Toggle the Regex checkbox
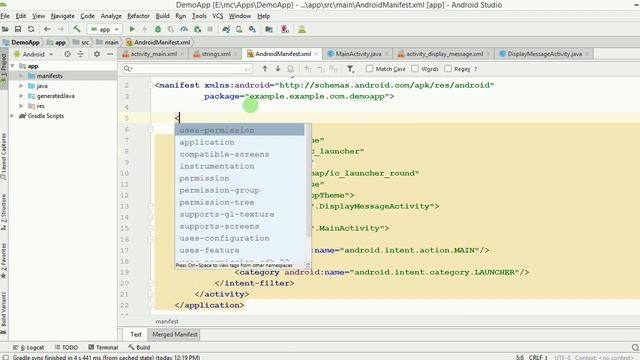 tap(448, 69)
